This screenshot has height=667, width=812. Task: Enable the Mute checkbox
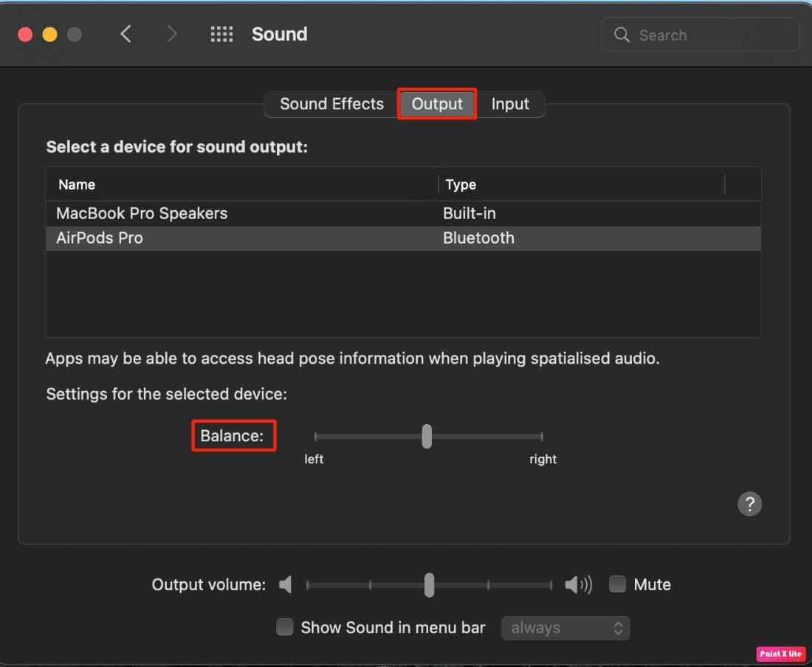click(617, 584)
